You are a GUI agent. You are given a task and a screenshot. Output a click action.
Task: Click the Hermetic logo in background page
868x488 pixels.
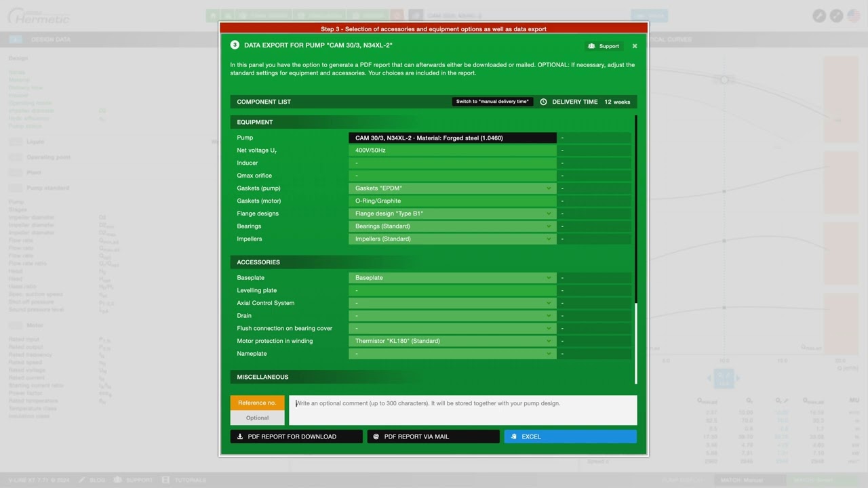tap(39, 16)
